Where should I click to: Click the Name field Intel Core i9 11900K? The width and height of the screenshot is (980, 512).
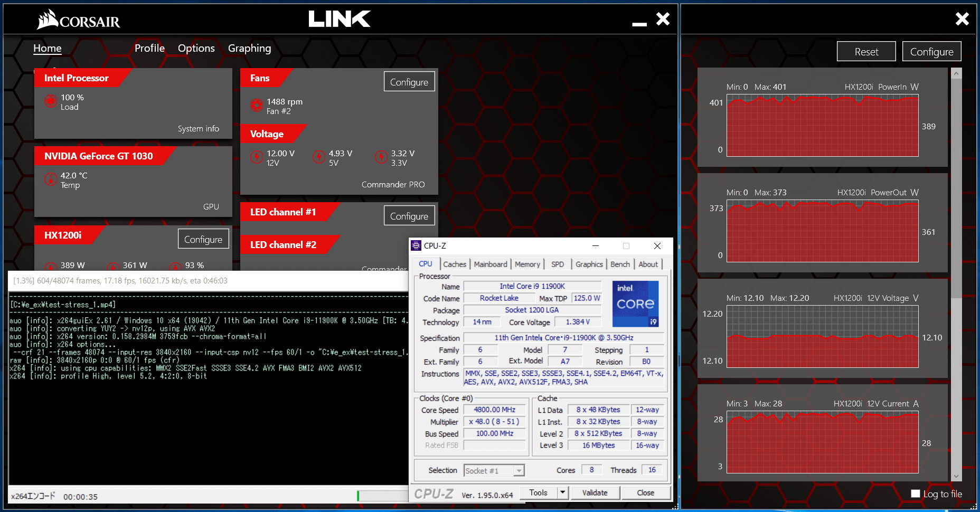pos(532,286)
